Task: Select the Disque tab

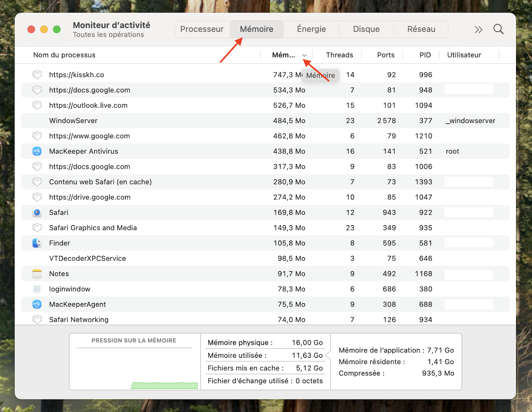Action: (366, 29)
